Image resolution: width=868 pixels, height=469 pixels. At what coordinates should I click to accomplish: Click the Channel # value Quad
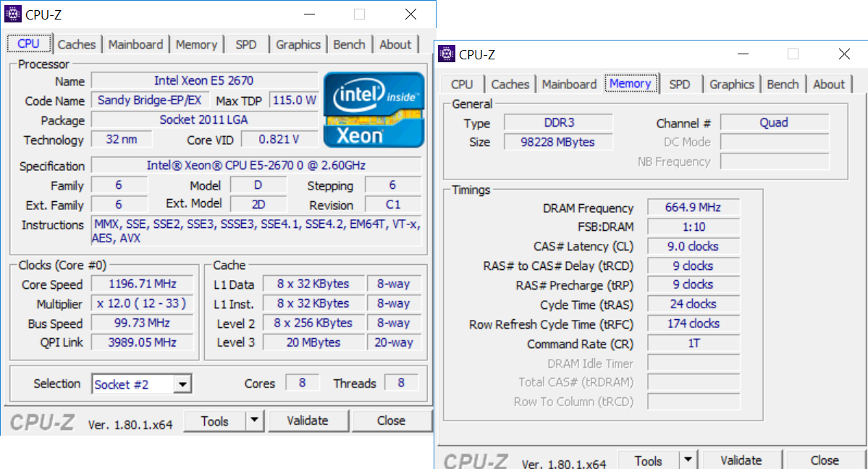click(775, 122)
